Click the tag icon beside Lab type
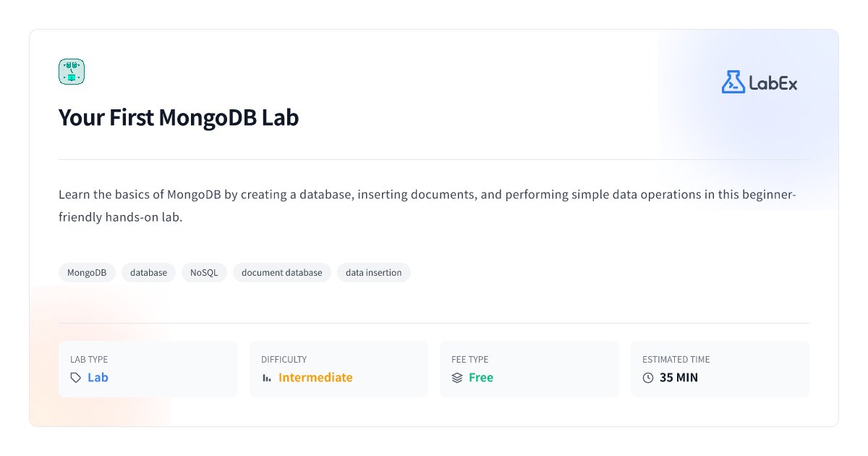 (x=75, y=377)
